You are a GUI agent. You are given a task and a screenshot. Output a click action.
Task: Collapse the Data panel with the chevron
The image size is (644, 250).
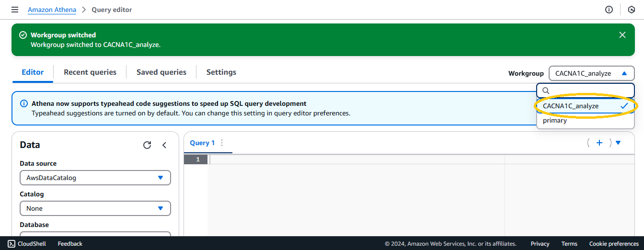164,145
